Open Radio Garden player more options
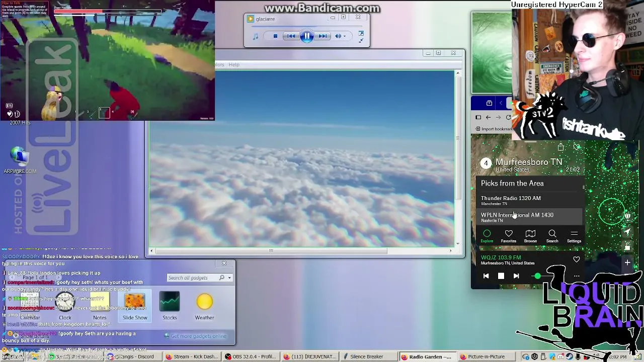The image size is (644, 362). click(577, 276)
